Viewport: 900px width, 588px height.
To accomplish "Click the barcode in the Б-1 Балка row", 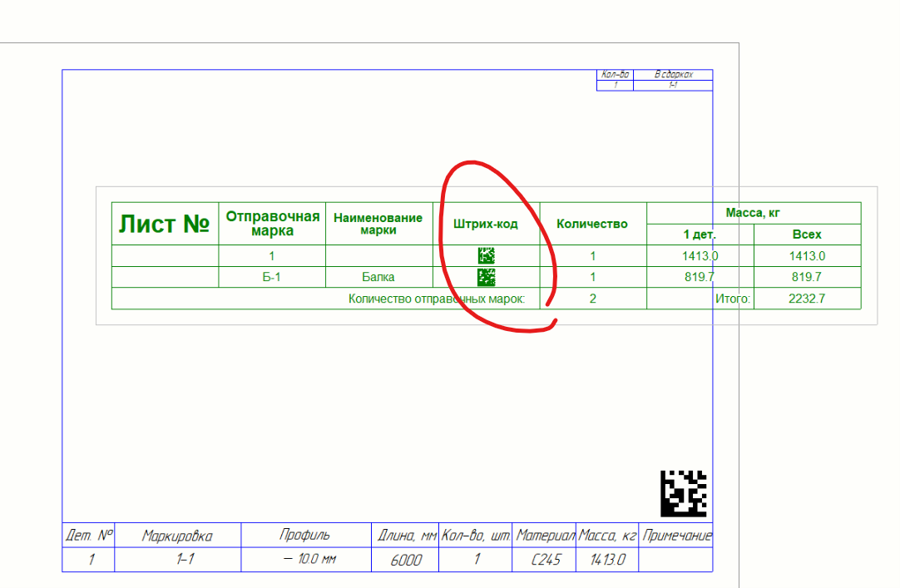I will point(486,277).
